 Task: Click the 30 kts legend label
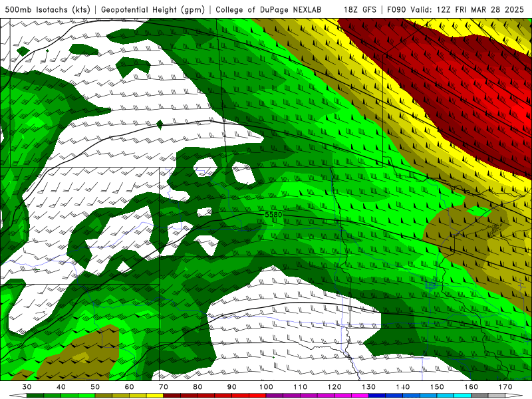[27, 387]
